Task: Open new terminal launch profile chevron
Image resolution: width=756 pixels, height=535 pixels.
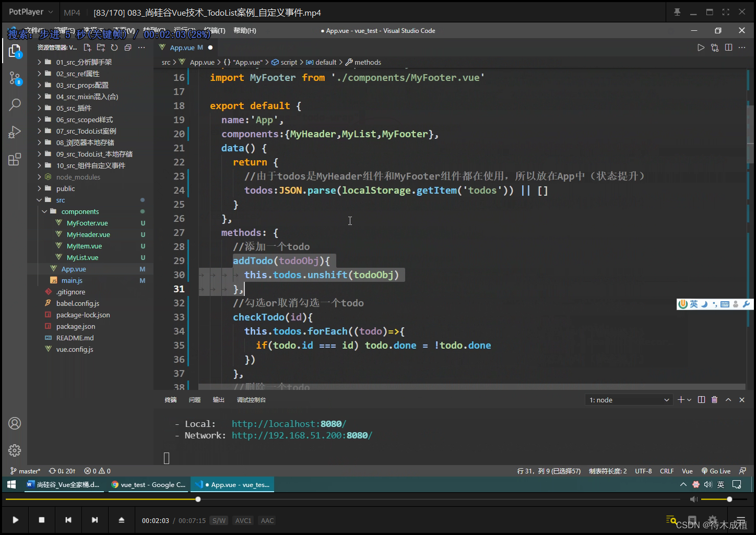Action: pyautogui.click(x=689, y=400)
